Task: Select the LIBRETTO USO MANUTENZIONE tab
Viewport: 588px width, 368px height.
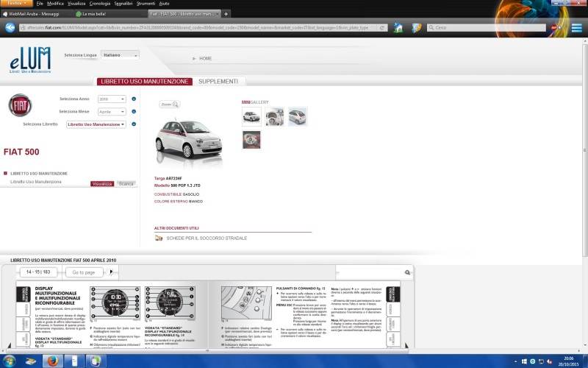Action: (144, 82)
